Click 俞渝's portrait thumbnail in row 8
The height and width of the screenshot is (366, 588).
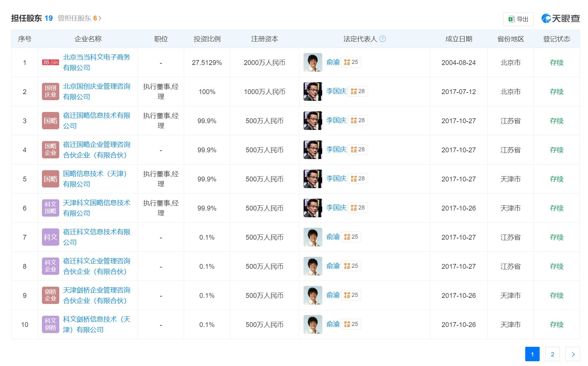(313, 266)
